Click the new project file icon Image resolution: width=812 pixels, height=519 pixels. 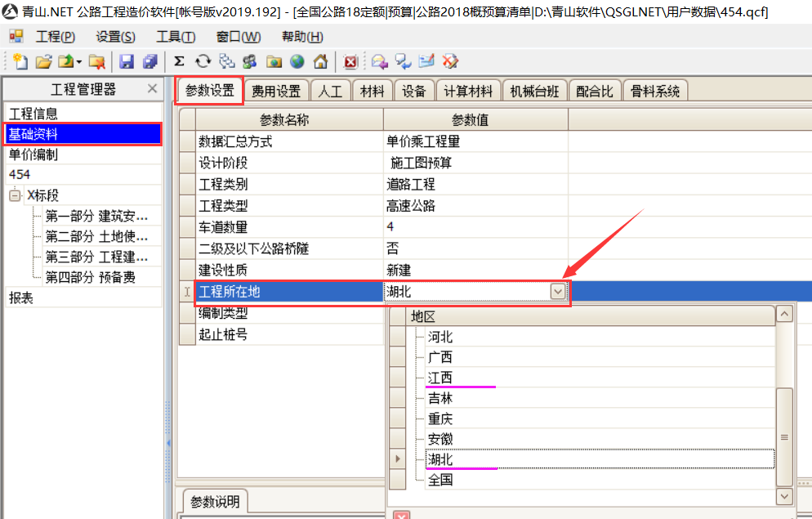pos(20,61)
